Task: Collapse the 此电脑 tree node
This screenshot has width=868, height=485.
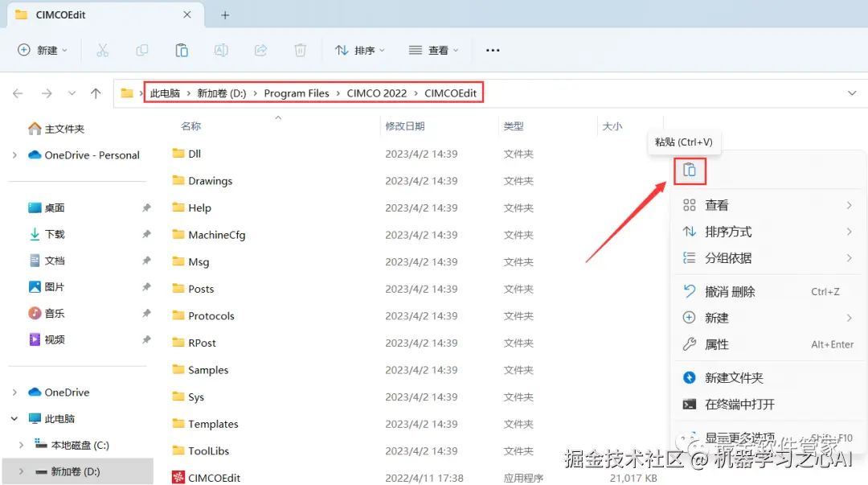Action: (x=14, y=418)
